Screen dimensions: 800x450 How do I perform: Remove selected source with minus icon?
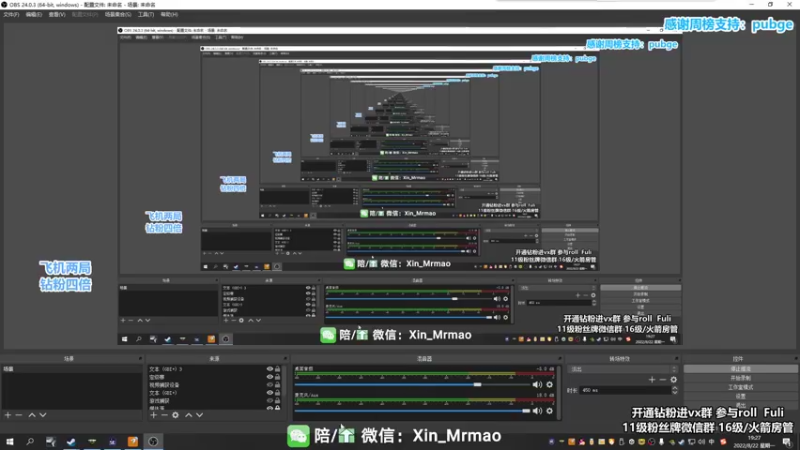164,415
